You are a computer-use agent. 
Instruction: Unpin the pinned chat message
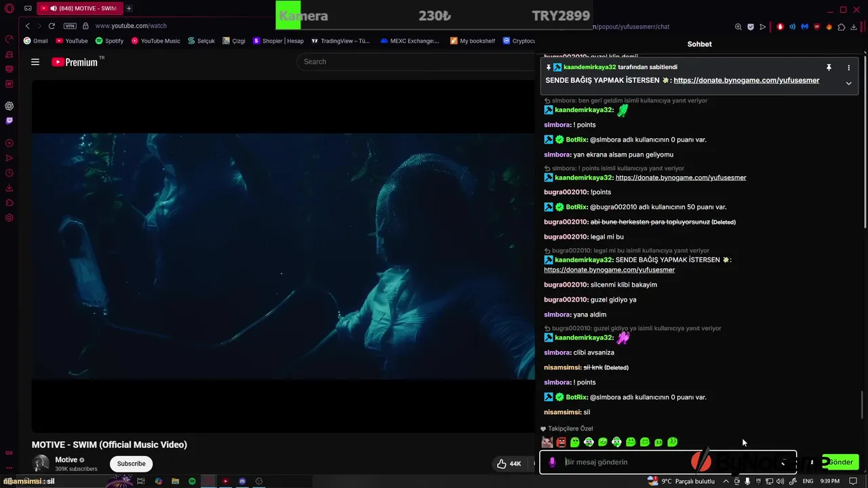coord(829,68)
